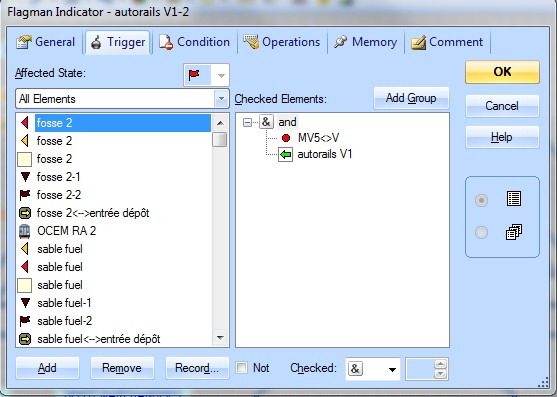Click the '&' icon of the and group
Viewport: 557px width, 397px height.
tap(266, 122)
